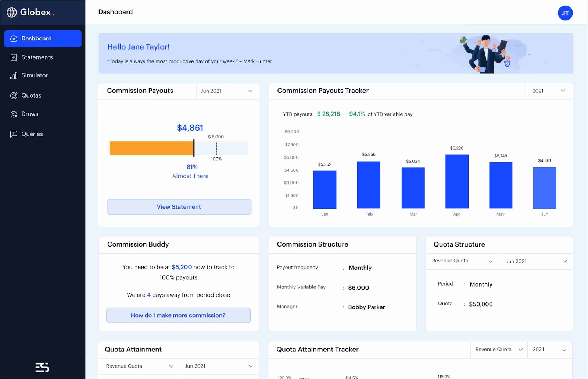Screen dimensions: 588x379
Task: Open Jun 2021 dropdown in Quota Structure
Action: click(536, 261)
